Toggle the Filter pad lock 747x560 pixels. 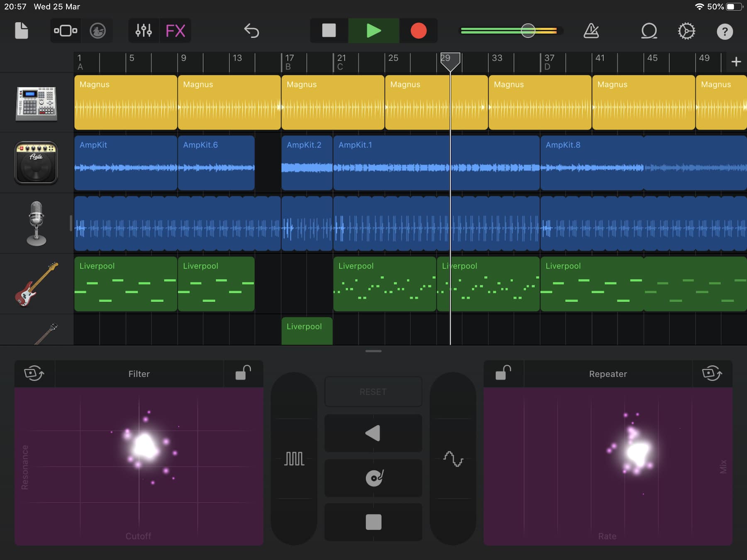[243, 373]
